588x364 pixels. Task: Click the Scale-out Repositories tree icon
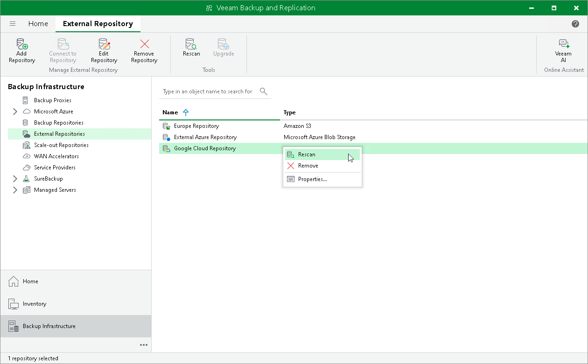tap(26, 145)
